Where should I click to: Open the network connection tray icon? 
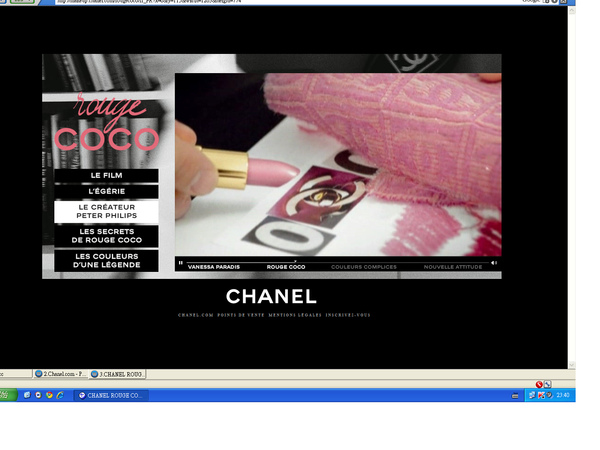[x=532, y=395]
